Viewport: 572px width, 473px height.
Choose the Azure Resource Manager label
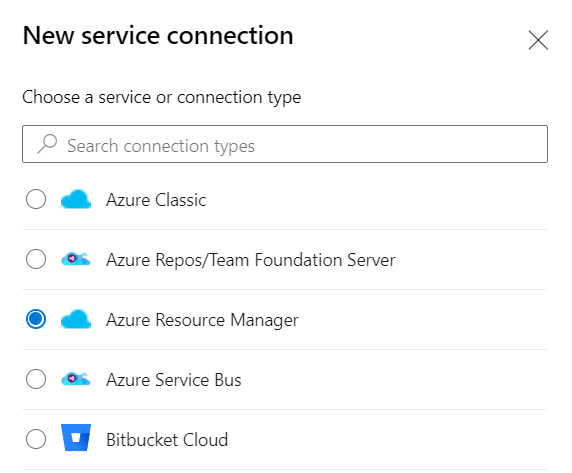click(202, 320)
